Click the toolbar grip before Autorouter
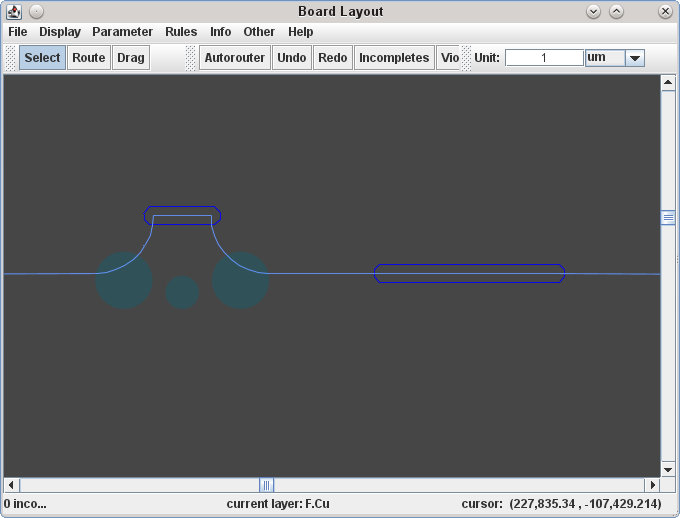Image resolution: width=680 pixels, height=518 pixels. click(191, 58)
